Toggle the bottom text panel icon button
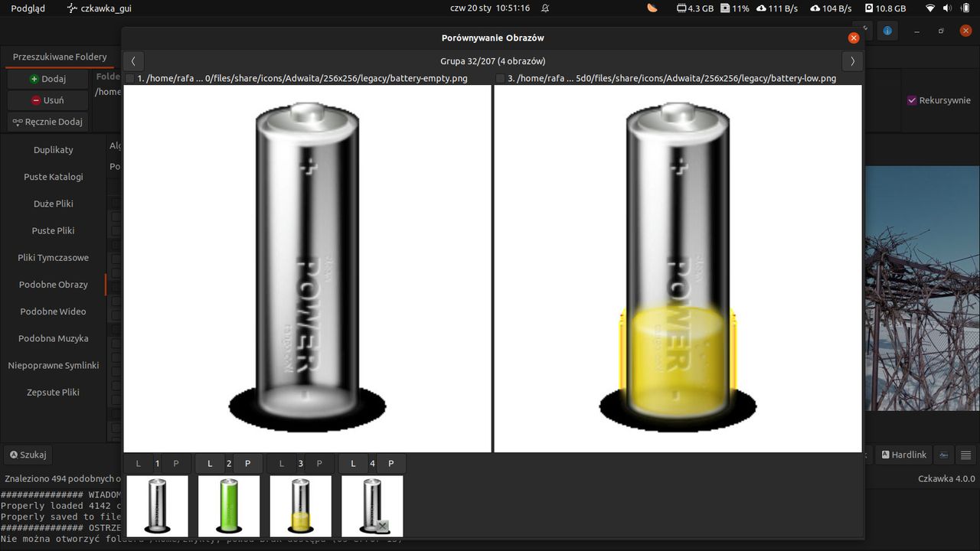Screen dimensions: 980x551 (944, 455)
